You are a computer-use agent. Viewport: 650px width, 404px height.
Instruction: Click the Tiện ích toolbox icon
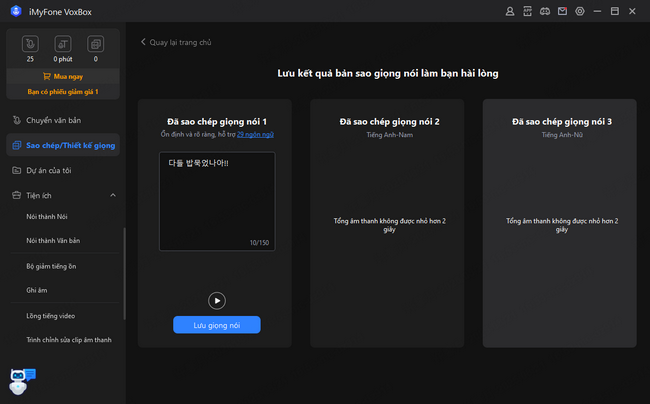point(17,195)
